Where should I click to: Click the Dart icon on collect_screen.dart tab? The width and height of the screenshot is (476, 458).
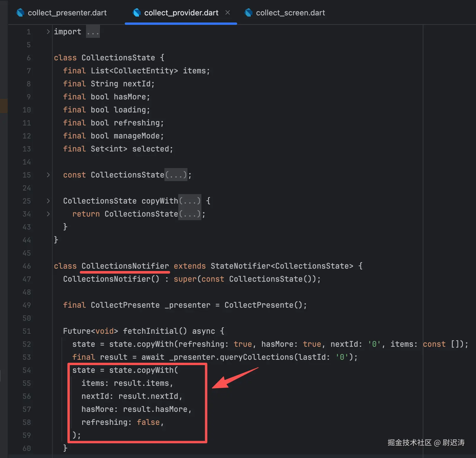249,12
